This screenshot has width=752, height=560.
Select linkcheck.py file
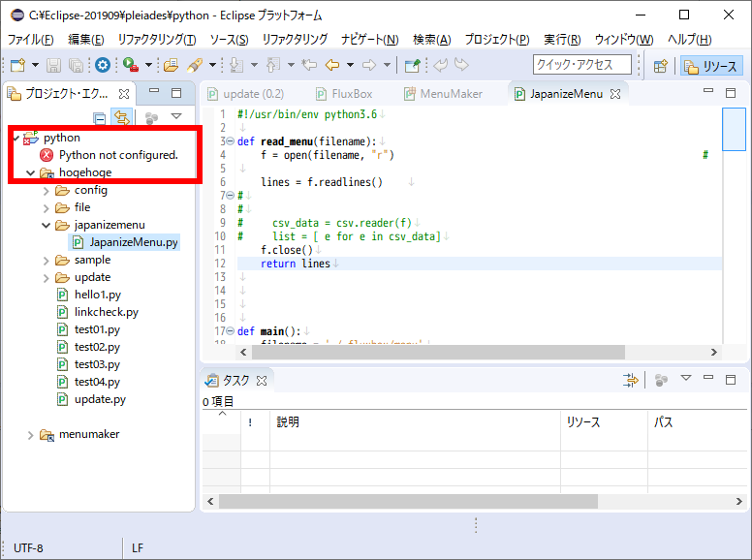pos(97,312)
